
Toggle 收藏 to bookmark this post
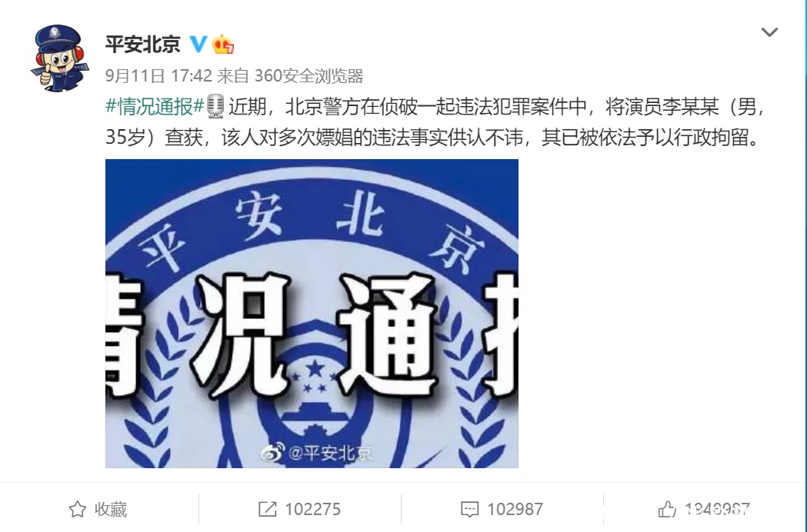pyautogui.click(x=98, y=509)
